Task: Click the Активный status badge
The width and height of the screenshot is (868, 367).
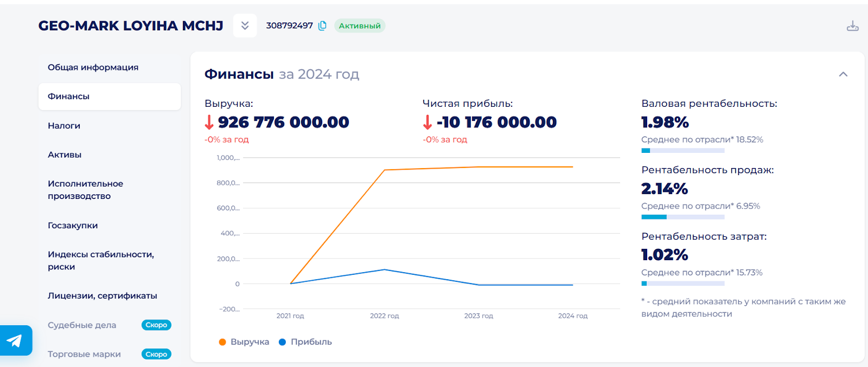Action: click(360, 26)
